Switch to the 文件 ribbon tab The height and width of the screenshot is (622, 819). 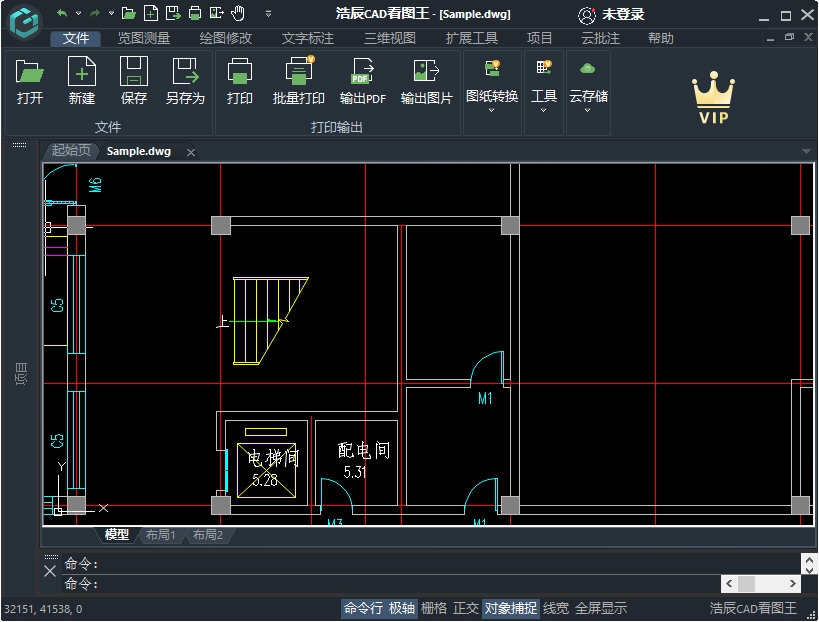tap(76, 39)
